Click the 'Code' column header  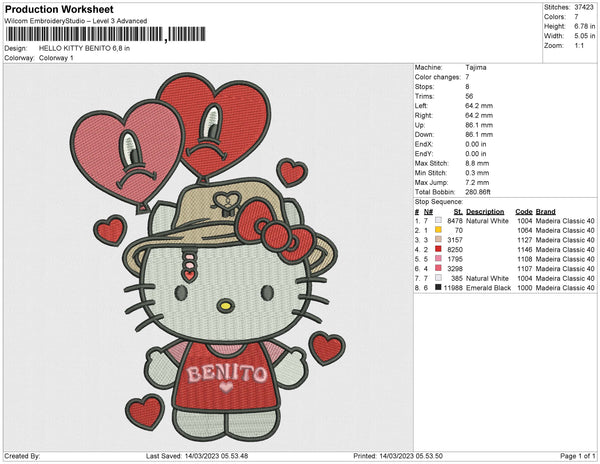tap(524, 212)
